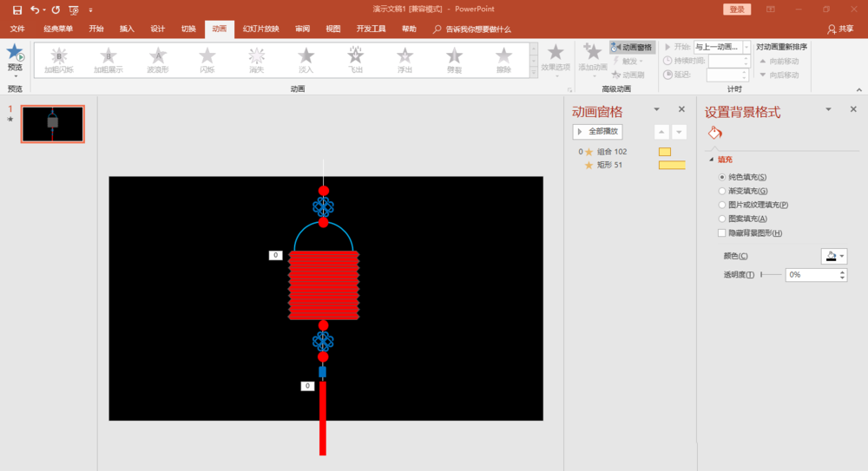Choose the Fly Out animation
The width and height of the screenshot is (868, 471).
(x=355, y=61)
